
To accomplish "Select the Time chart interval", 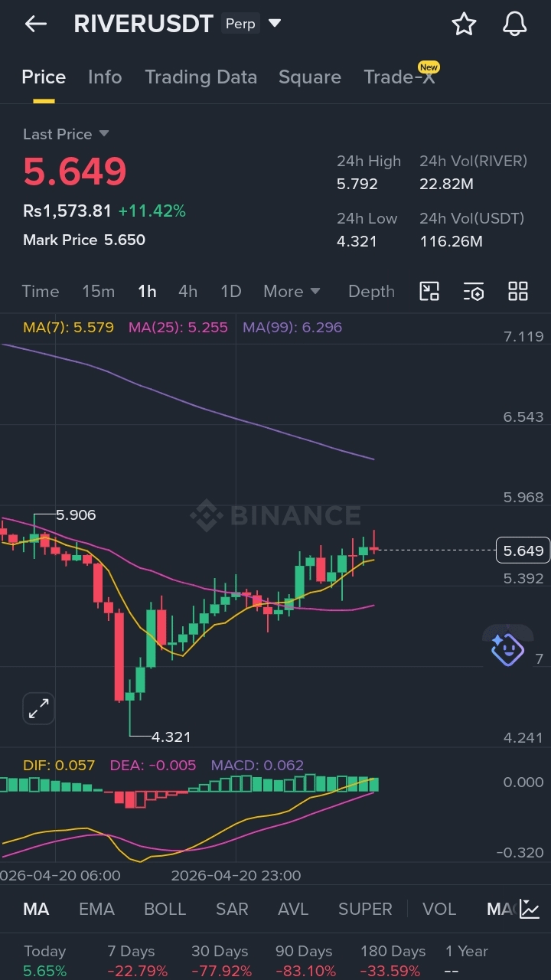I will pyautogui.click(x=41, y=292).
